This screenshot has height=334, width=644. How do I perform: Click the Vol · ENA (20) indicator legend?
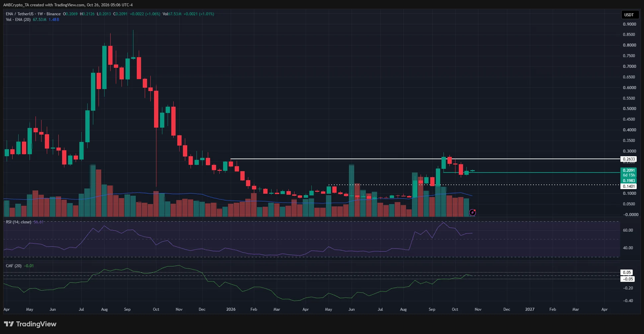[18, 20]
